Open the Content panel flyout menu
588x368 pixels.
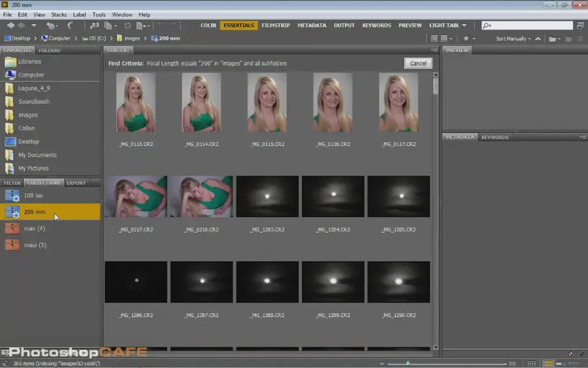pyautogui.click(x=434, y=50)
